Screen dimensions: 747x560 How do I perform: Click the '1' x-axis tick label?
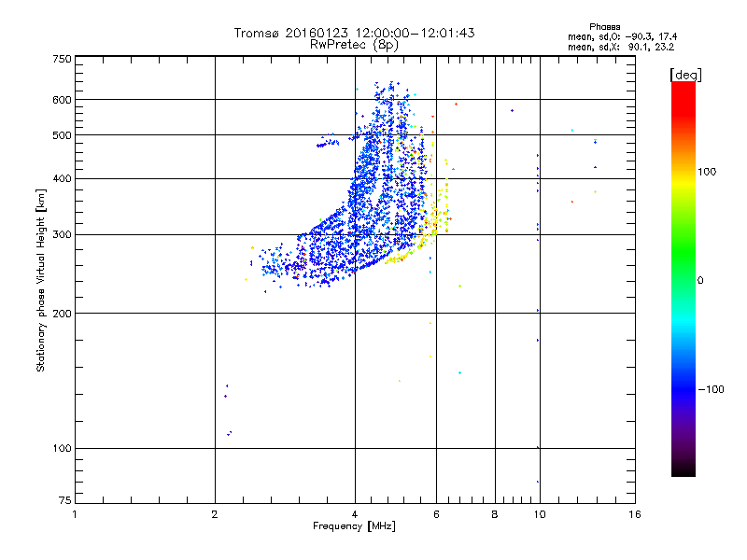pyautogui.click(x=75, y=514)
